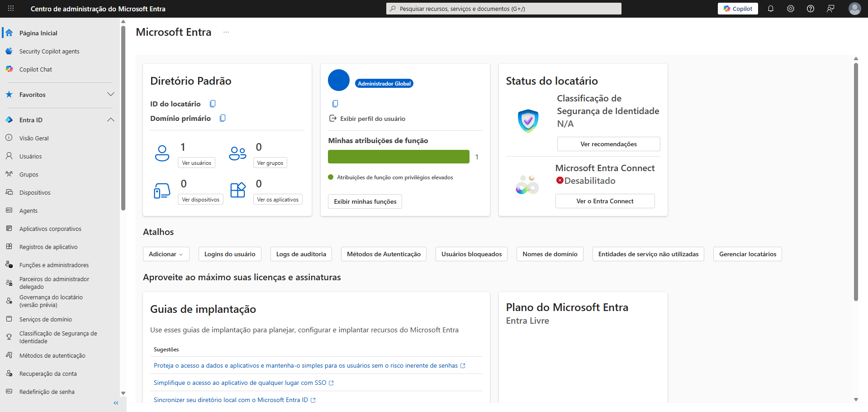Image resolution: width=868 pixels, height=412 pixels.
Task: Click the Usuários person icon in sidebar
Action: [x=9, y=156]
